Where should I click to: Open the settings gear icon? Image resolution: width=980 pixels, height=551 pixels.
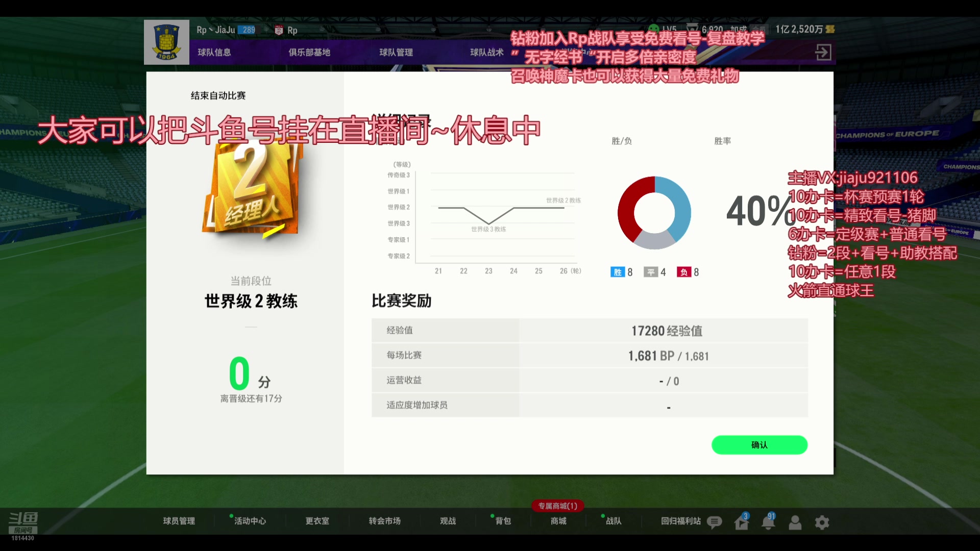pos(822,522)
